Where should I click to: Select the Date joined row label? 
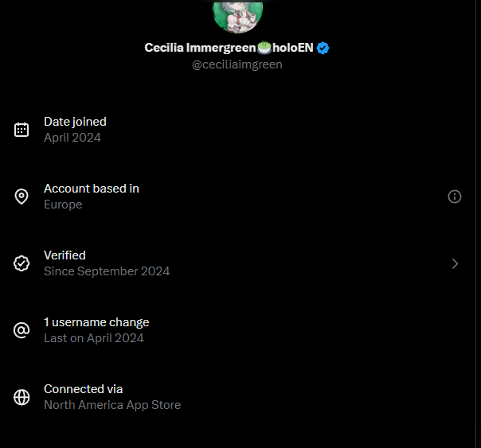click(x=75, y=122)
